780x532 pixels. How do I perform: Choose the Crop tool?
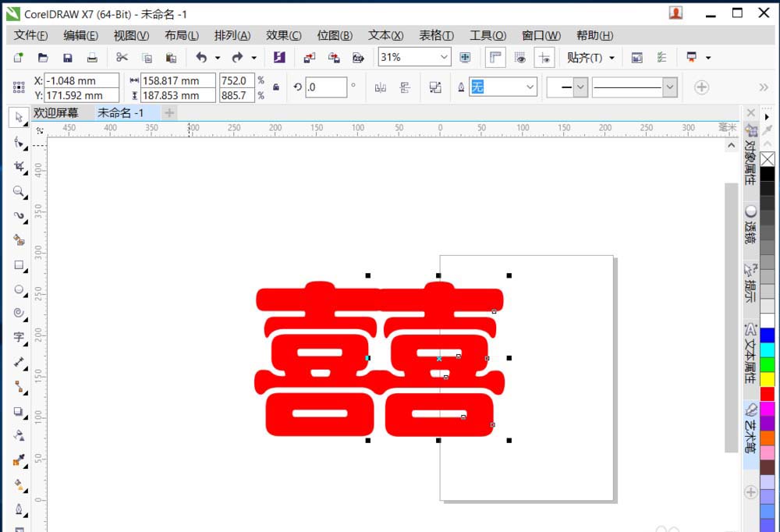(x=19, y=167)
